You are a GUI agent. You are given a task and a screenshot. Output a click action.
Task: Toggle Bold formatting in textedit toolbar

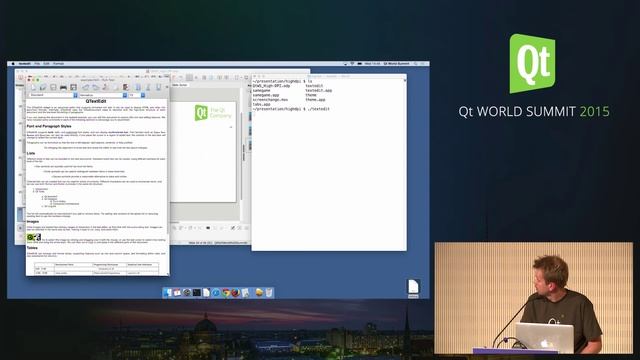coord(138,87)
